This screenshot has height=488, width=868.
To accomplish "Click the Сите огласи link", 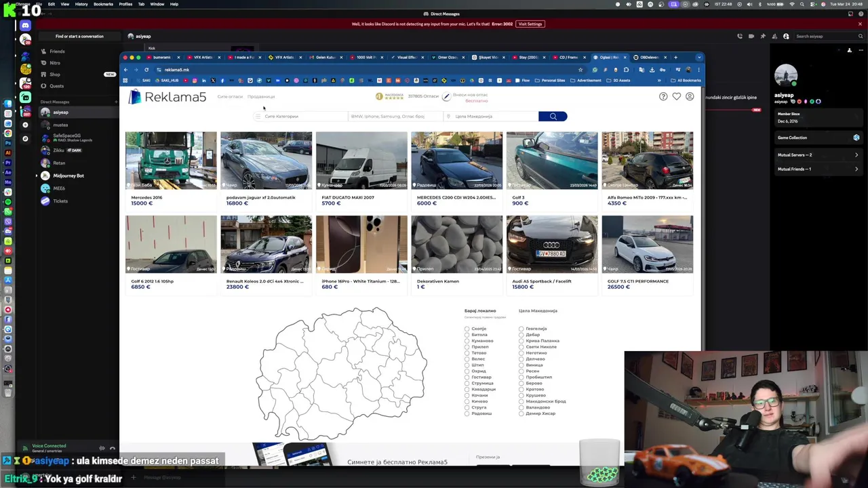I will point(230,97).
